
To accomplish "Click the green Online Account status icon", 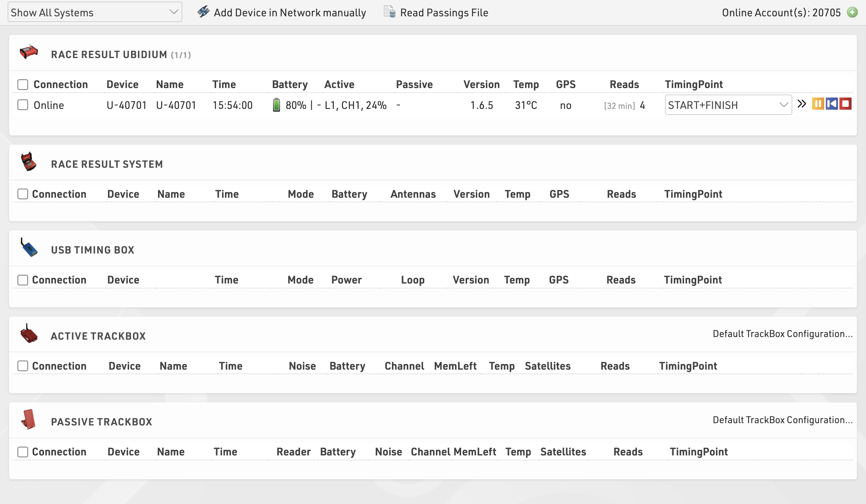I will tap(852, 13).
